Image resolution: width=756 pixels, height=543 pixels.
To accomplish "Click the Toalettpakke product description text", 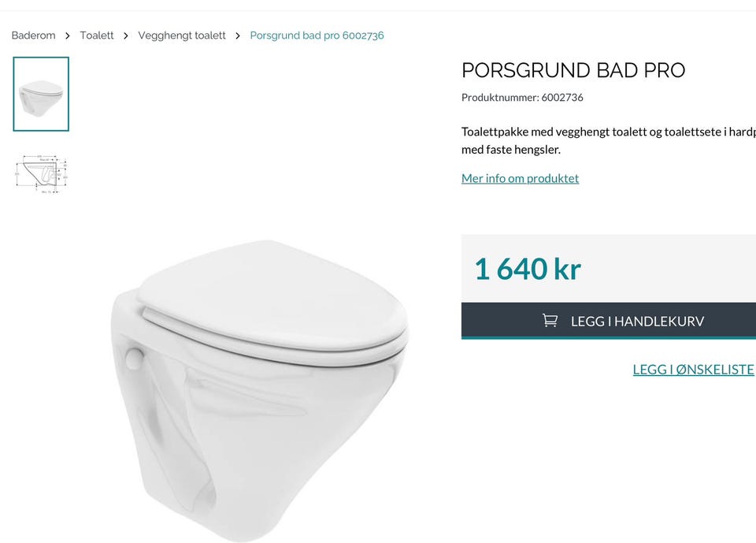I will click(609, 140).
